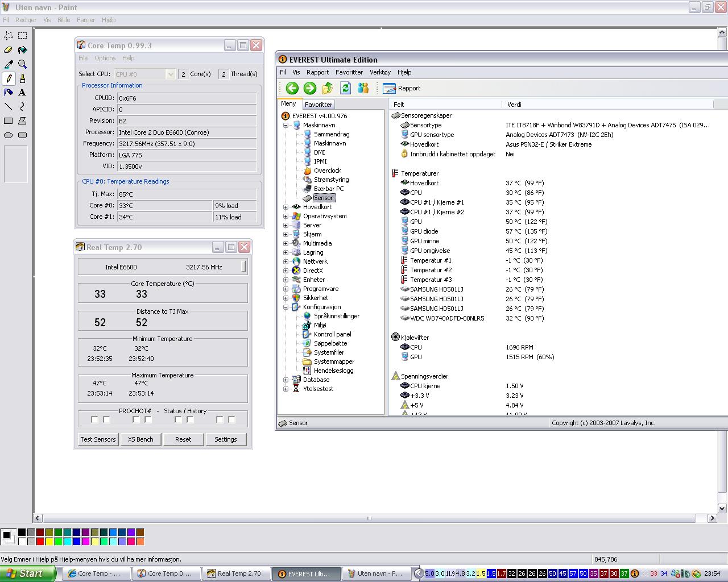728x582 pixels.
Task: Click the fourth status checkbox in Real Temp
Action: [x=148, y=419]
